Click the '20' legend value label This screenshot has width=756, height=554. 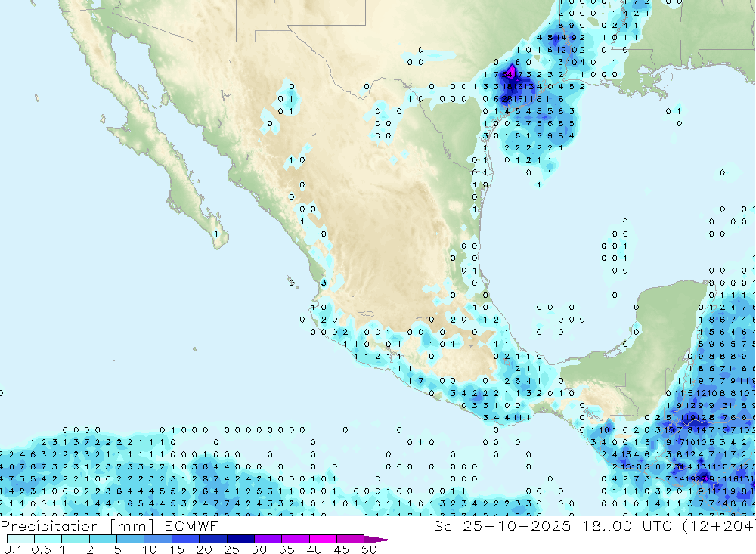(x=204, y=549)
